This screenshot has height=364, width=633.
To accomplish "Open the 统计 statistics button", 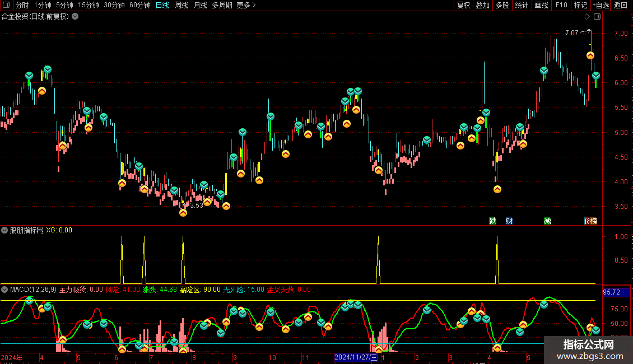I will (522, 5).
